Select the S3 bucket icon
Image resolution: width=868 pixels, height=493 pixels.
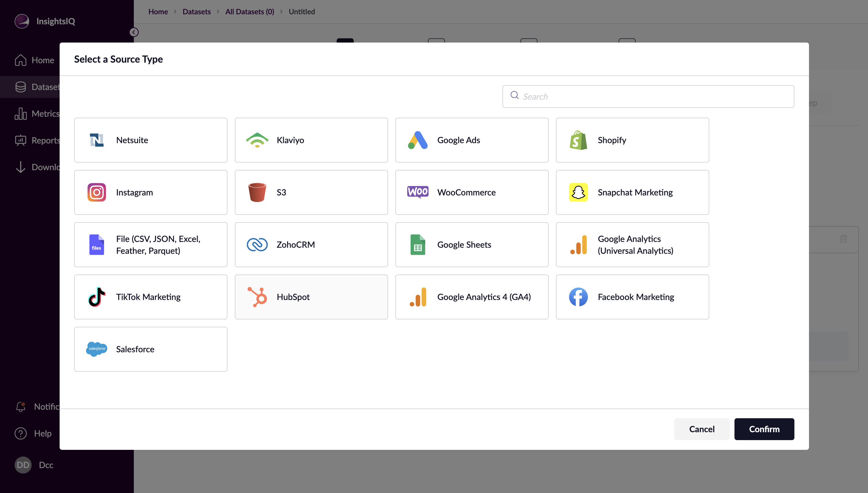coord(257,192)
